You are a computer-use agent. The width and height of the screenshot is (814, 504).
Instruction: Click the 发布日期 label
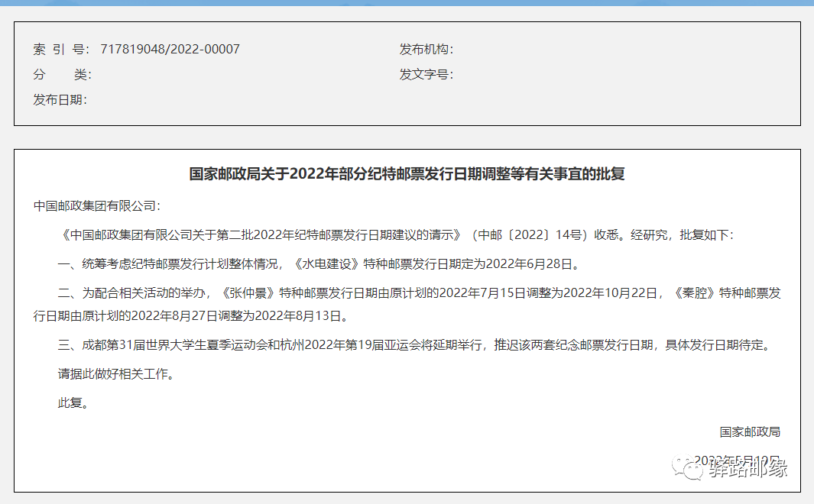point(60,99)
